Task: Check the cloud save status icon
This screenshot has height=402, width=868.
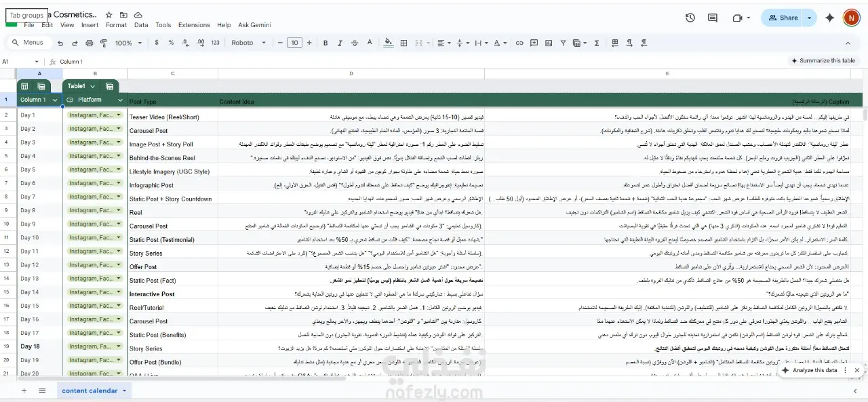Action: (x=138, y=15)
